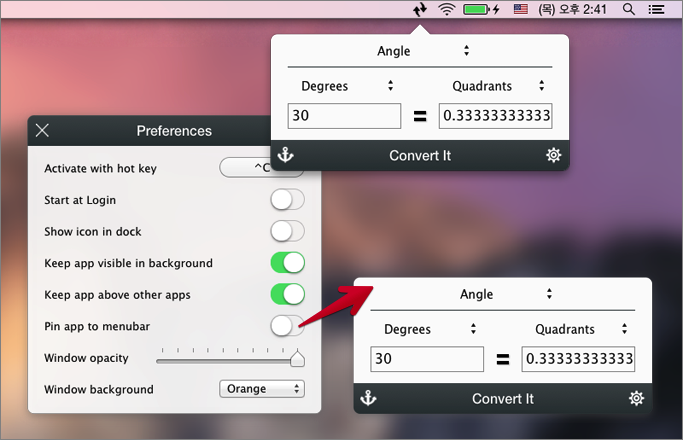Image resolution: width=683 pixels, height=440 pixels.
Task: Click the Preferences title text
Action: [x=174, y=131]
